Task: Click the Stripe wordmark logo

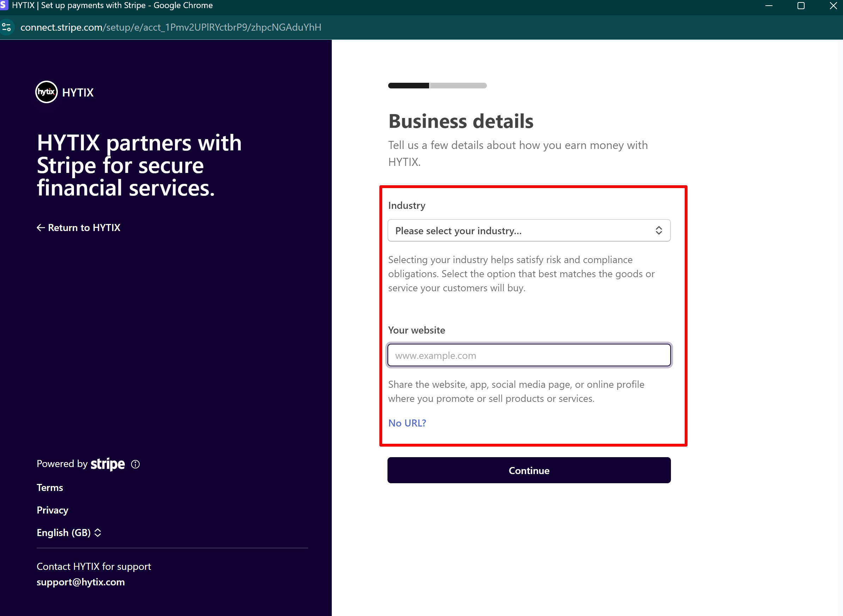Action: [108, 464]
